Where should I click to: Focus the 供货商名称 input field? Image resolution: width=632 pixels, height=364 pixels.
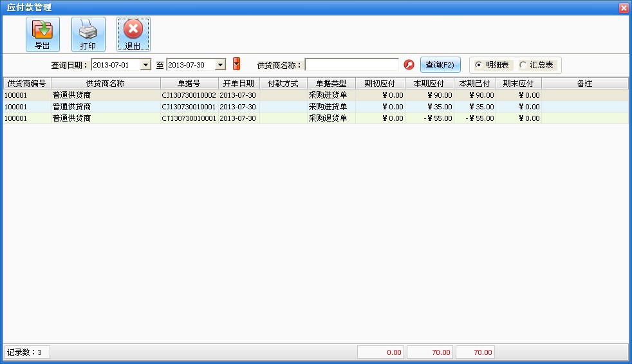coord(352,65)
